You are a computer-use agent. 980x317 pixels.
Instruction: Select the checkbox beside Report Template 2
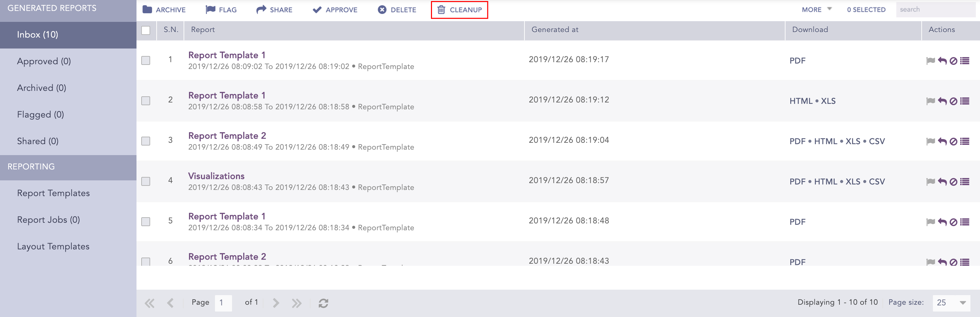[x=146, y=141]
